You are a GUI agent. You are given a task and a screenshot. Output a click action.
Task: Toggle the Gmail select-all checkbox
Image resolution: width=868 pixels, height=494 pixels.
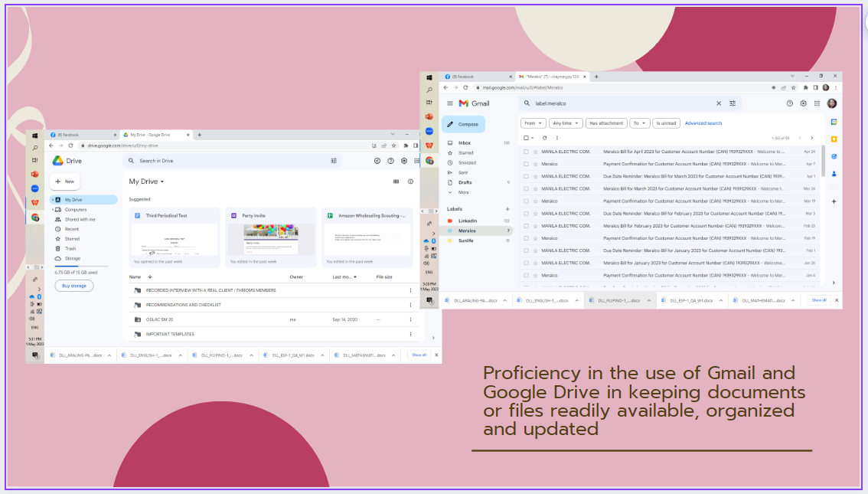(x=526, y=138)
